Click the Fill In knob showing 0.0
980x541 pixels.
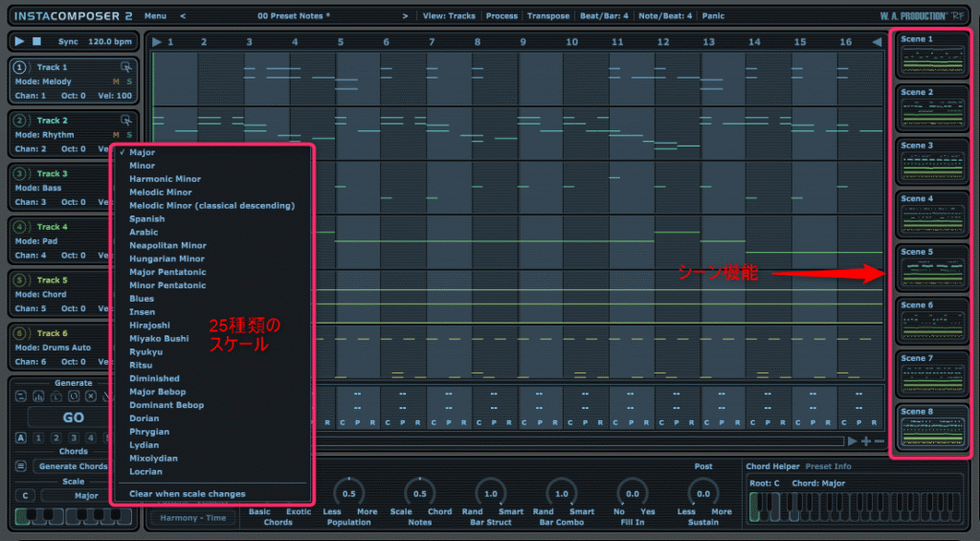coord(633,493)
